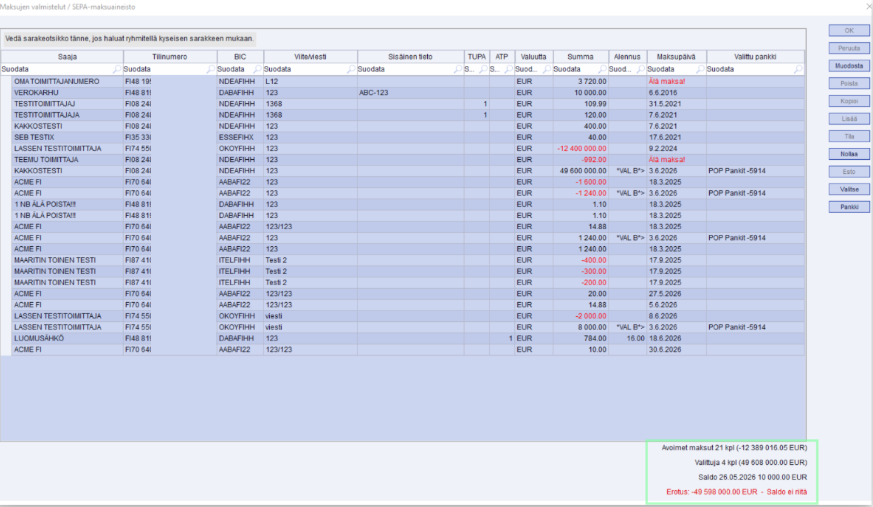Screen dimensions: 873x507
Task: Sort by the Viite/viesti column header
Action: (x=311, y=57)
